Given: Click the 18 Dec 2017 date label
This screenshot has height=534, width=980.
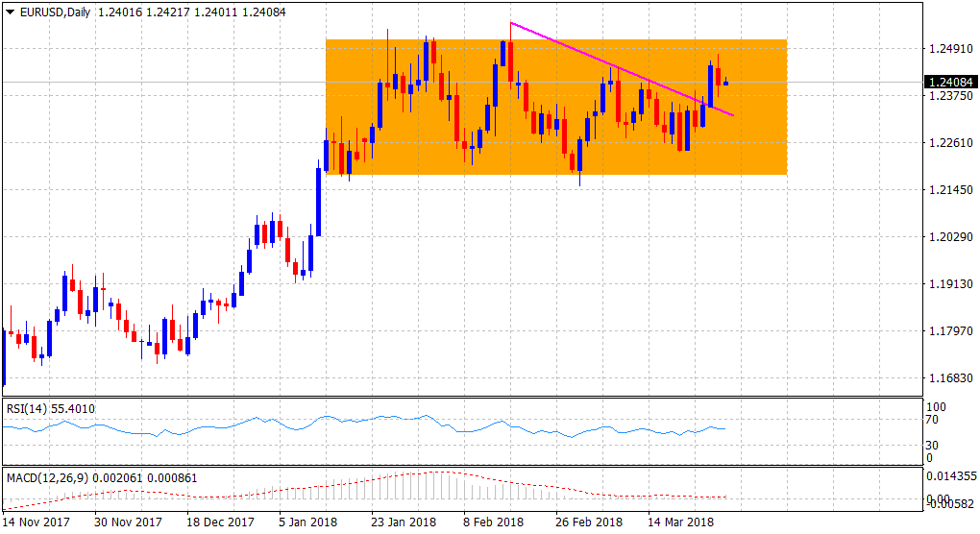Looking at the screenshot, I should [220, 522].
